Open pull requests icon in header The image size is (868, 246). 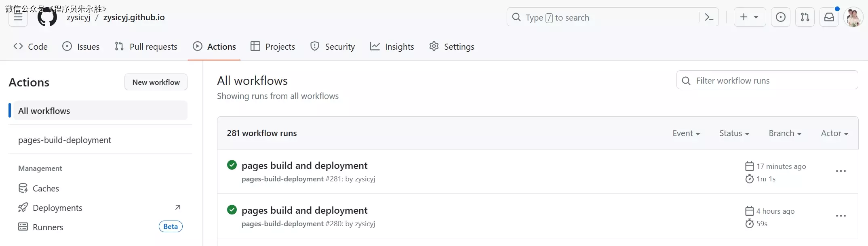[805, 17]
